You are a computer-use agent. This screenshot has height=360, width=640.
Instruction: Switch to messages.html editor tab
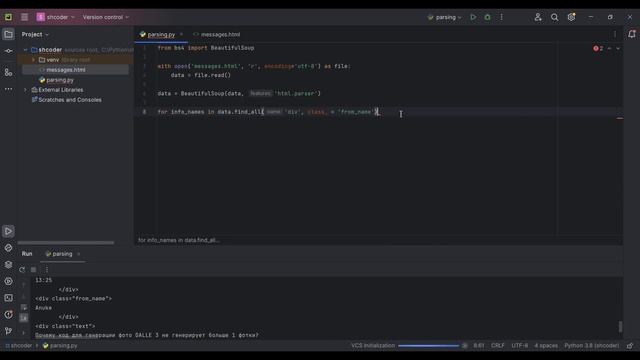coord(220,34)
